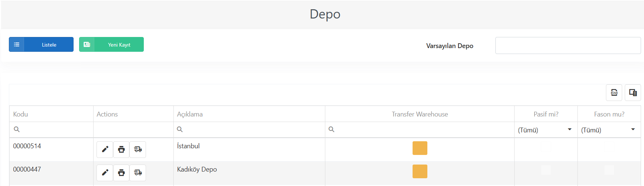Click the edit pencil icon for İstanbul row
644x186 pixels.
[x=105, y=149]
